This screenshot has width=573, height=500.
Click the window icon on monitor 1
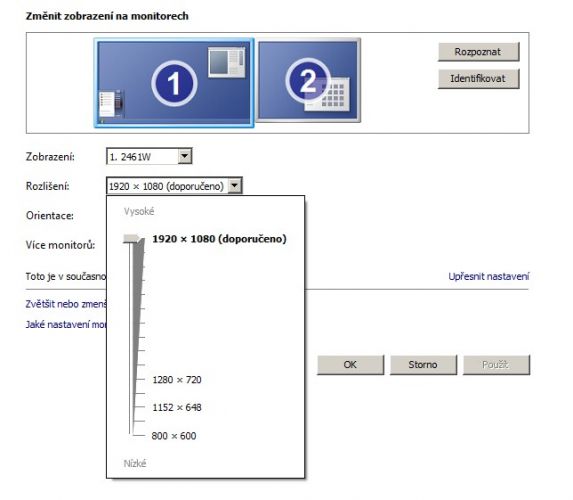[x=227, y=62]
